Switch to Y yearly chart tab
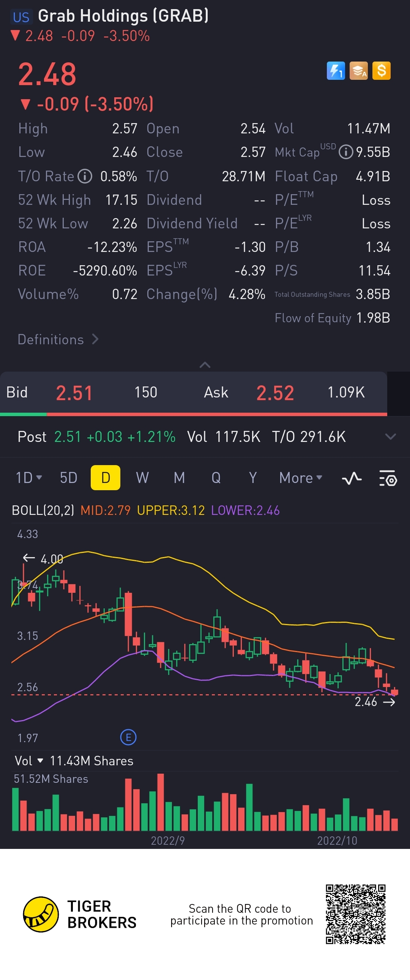Image resolution: width=410 pixels, height=980 pixels. click(253, 478)
